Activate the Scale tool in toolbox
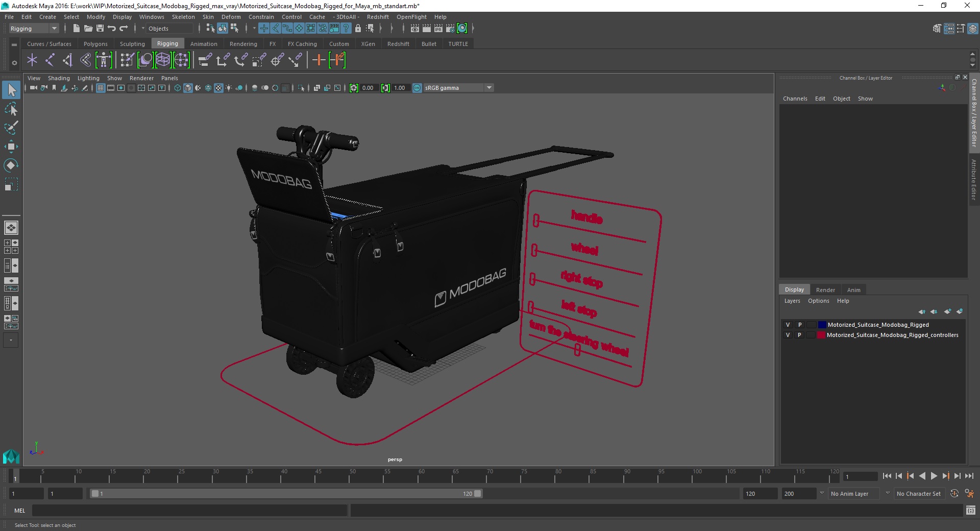This screenshot has height=531, width=980. pos(11,184)
